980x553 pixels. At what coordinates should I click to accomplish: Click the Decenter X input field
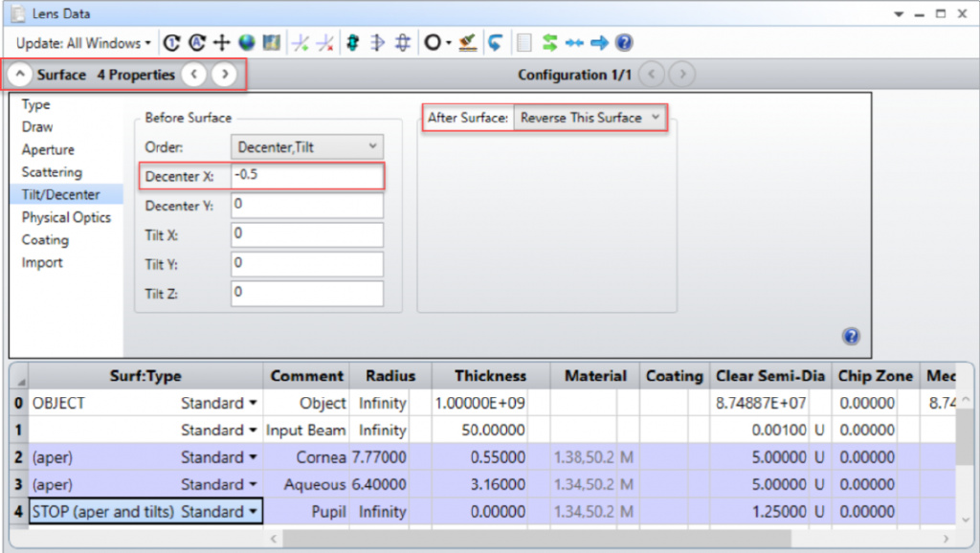click(307, 176)
